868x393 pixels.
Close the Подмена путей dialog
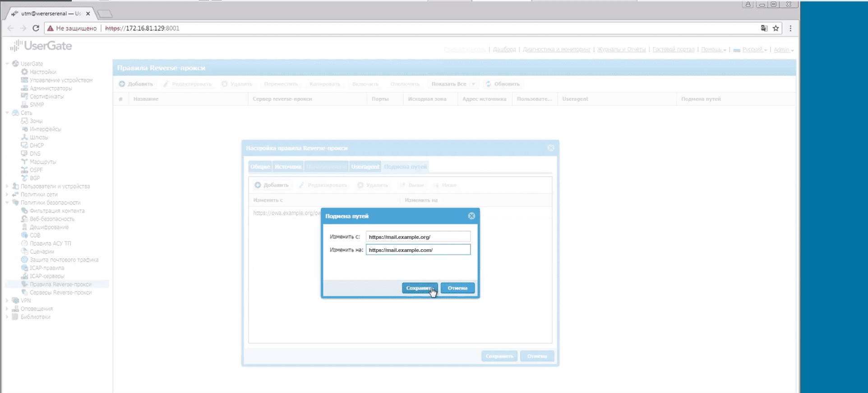(471, 216)
